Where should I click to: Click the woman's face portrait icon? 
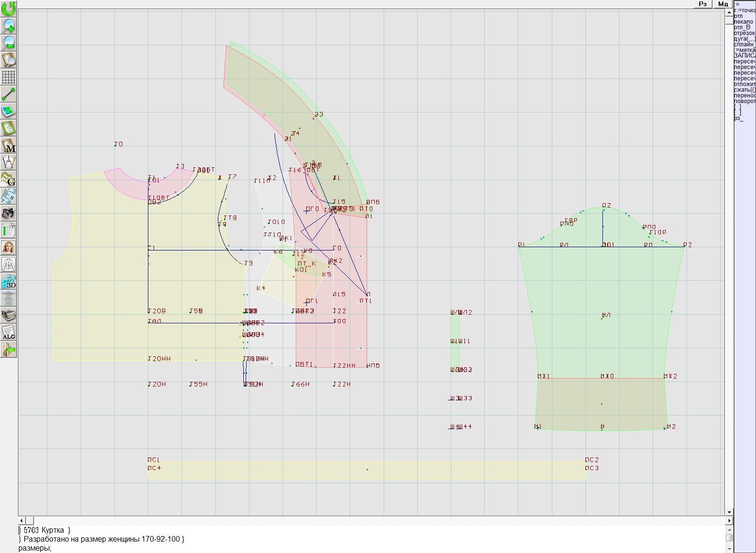click(x=9, y=247)
